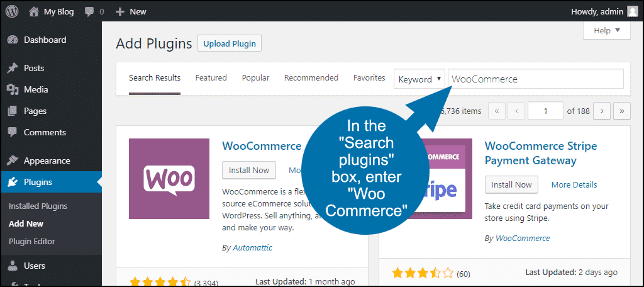Viewport: 644px width, 287px height.
Task: Expand the Help dropdown tab
Action: (607, 31)
